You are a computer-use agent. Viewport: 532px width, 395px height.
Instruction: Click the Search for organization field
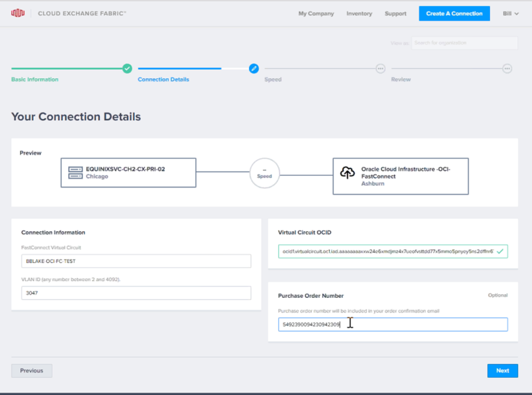(465, 43)
